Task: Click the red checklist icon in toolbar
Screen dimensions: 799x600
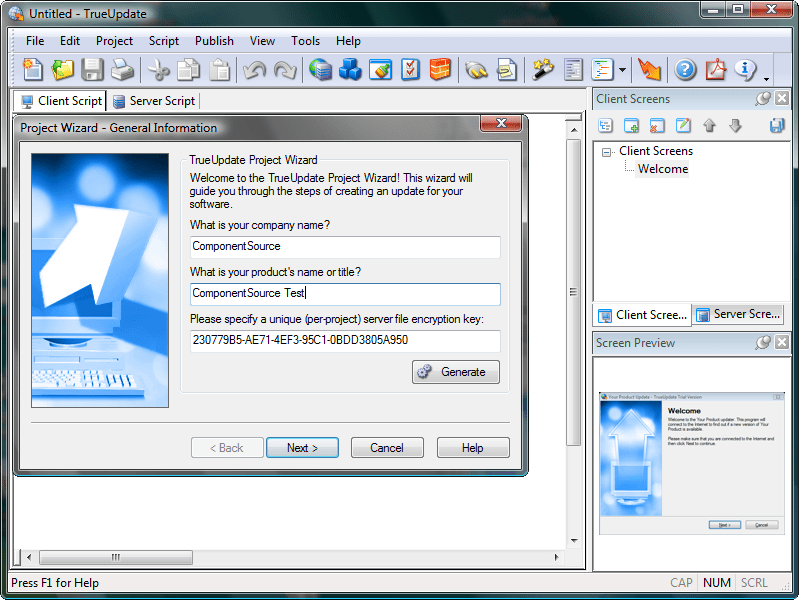Action: [410, 69]
